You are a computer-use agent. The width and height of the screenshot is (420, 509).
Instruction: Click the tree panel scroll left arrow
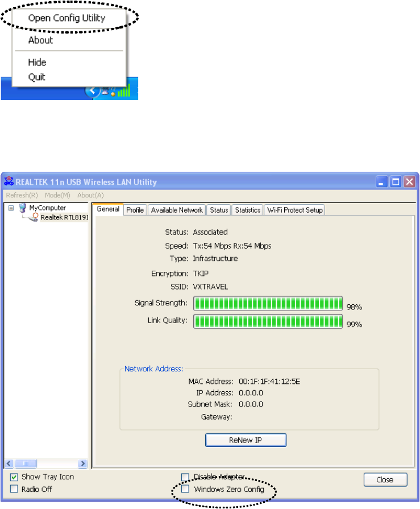[x=9, y=464]
